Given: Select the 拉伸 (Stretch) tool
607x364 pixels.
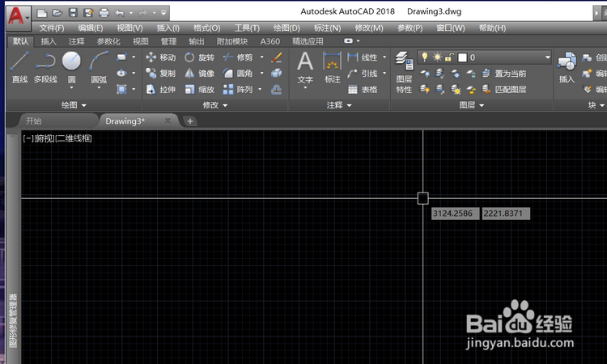Looking at the screenshot, I should 161,89.
